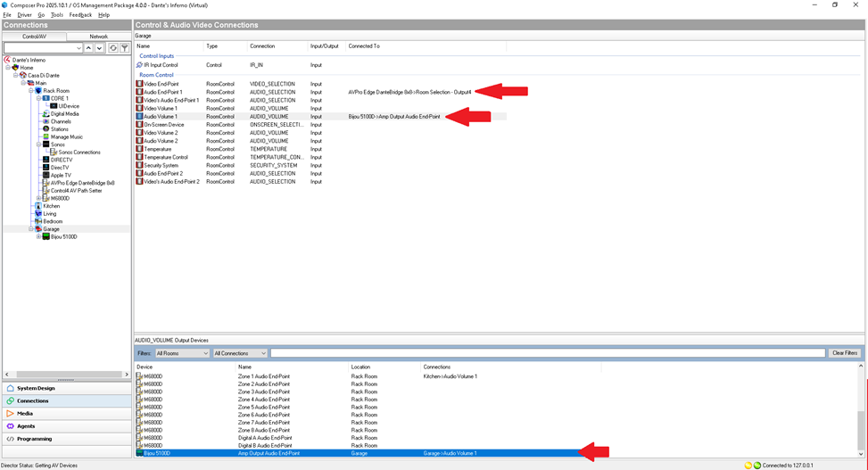Open the All Rooms filter dropdown
Viewport: 868px width, 470px height.
[x=182, y=353]
